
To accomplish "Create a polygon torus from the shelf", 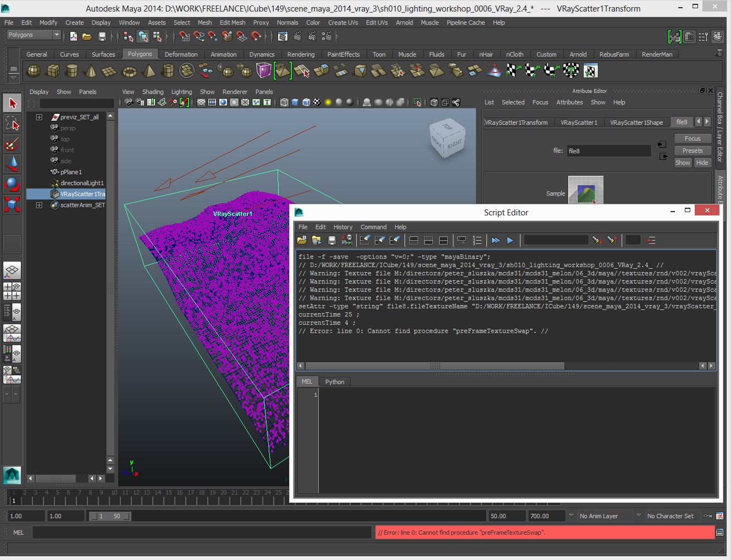I will coord(129,71).
